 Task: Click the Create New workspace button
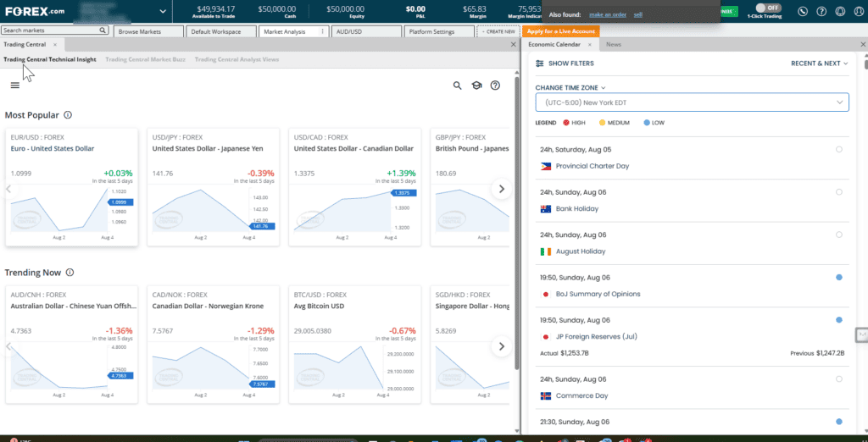coord(498,31)
